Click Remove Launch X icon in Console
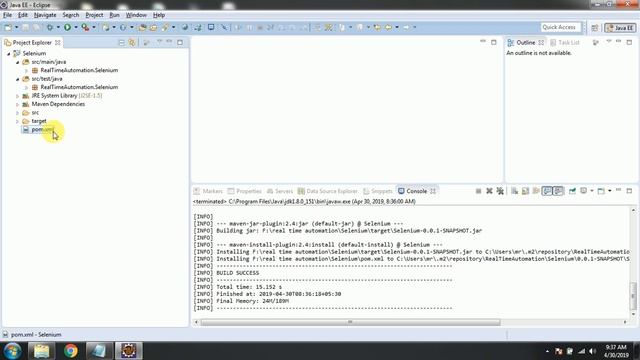640x360 pixels. point(489,191)
